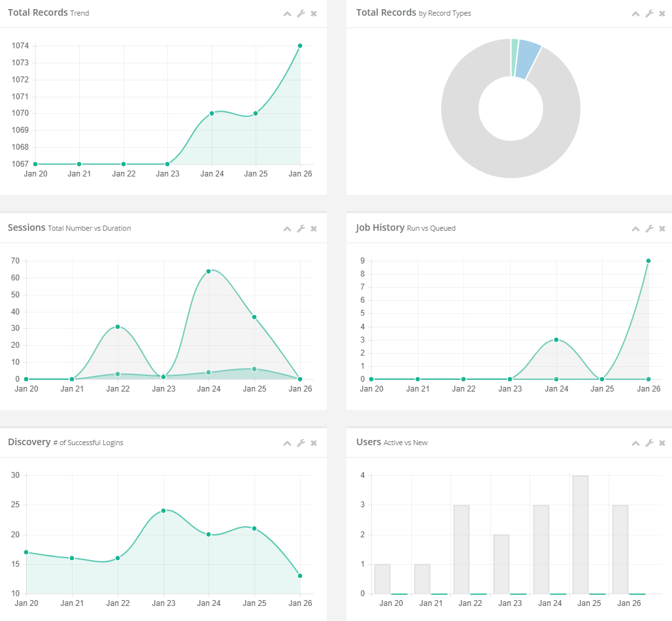This screenshot has width=672, height=621.
Task: Collapse the Total Records by Record Types panel
Action: point(635,14)
